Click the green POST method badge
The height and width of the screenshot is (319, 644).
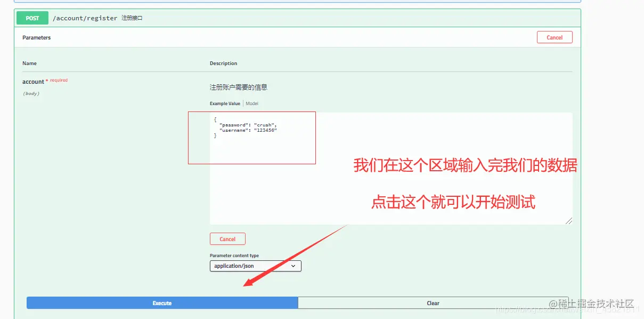point(32,18)
